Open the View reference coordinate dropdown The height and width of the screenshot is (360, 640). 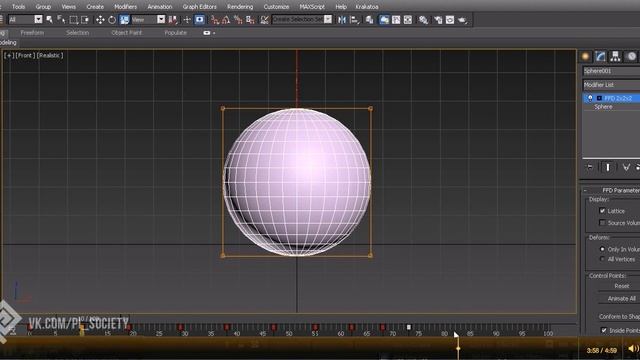coord(161,19)
